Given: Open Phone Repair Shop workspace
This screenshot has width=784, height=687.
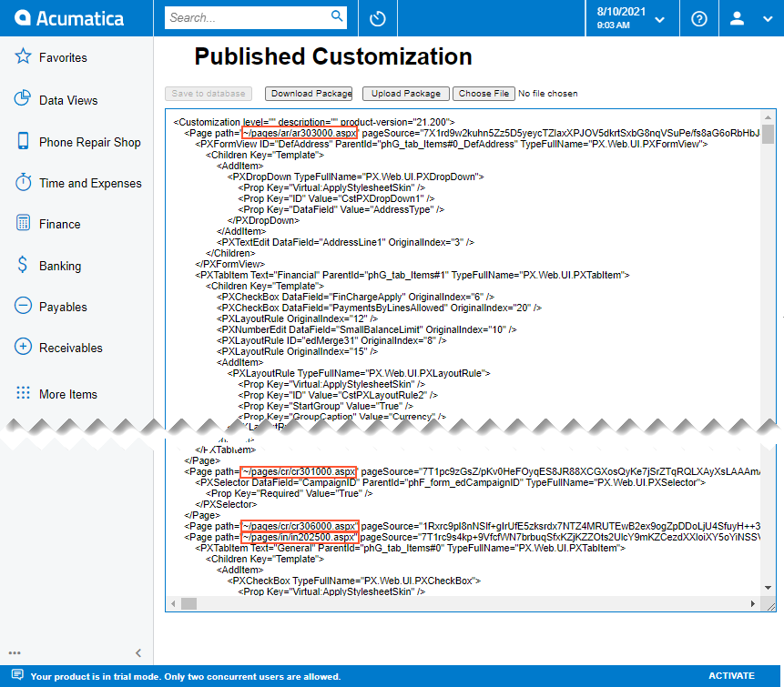Looking at the screenshot, I should point(90,142).
